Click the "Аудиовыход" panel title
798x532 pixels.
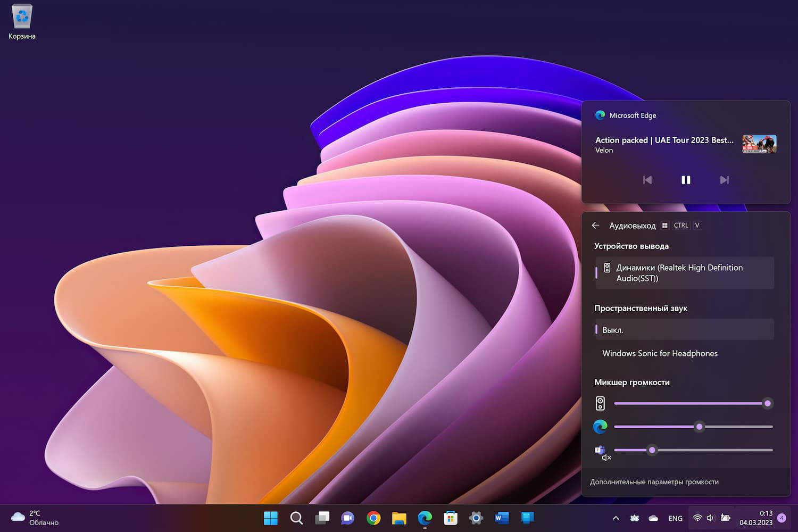633,226
